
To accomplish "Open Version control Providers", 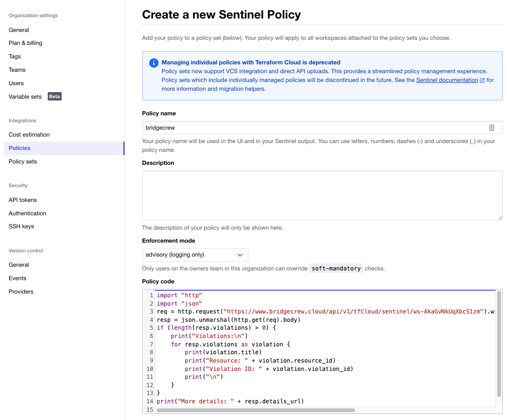I will (21, 291).
